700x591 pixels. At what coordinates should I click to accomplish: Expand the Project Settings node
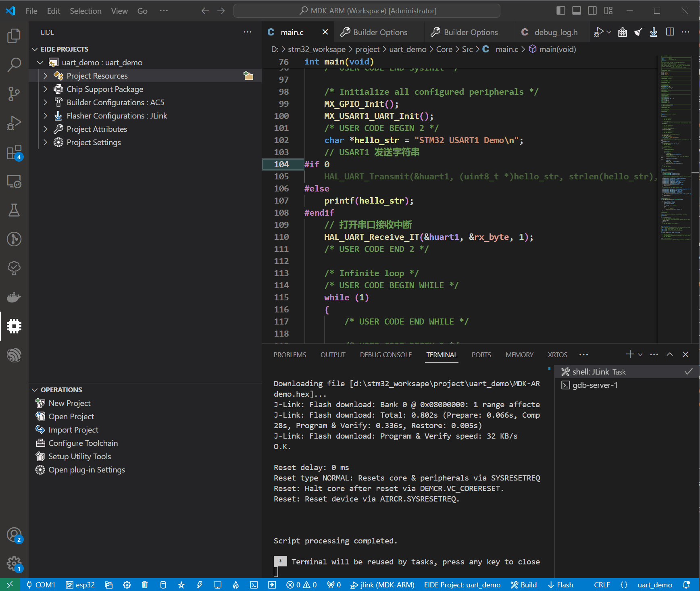[46, 142]
